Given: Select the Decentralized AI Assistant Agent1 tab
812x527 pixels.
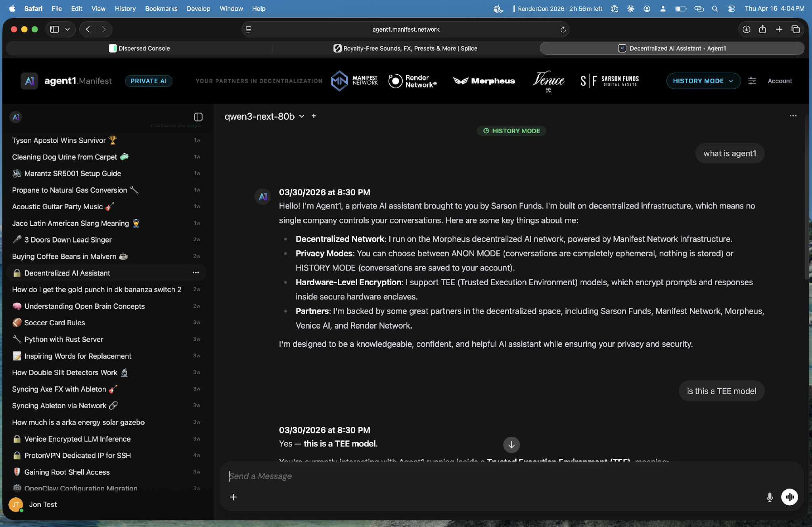Looking at the screenshot, I should click(x=672, y=48).
